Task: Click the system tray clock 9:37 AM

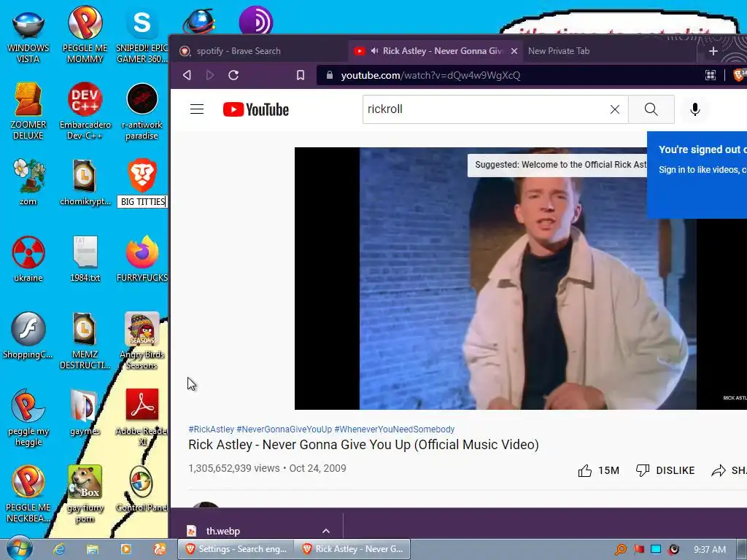Action: pos(709,550)
